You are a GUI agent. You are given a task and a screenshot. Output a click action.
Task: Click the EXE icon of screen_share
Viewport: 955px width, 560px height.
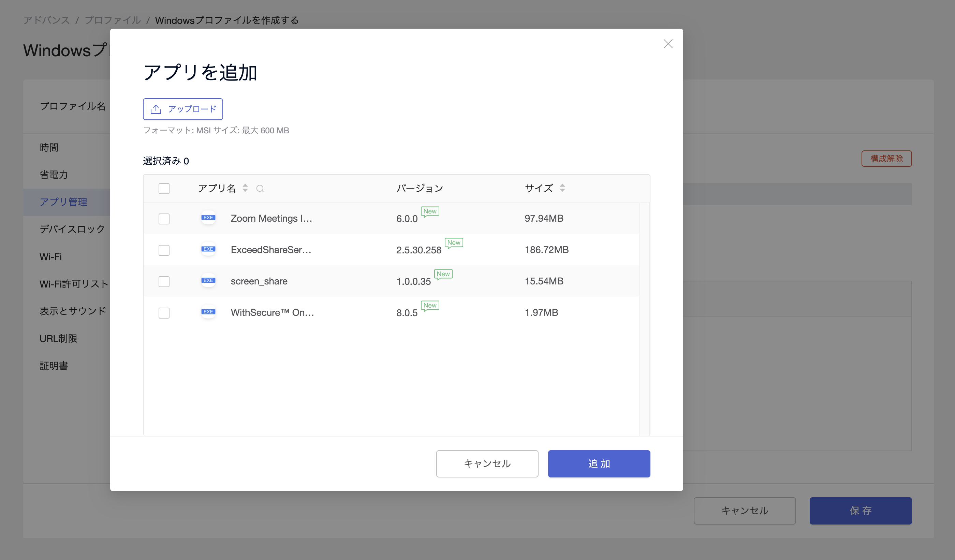(208, 281)
